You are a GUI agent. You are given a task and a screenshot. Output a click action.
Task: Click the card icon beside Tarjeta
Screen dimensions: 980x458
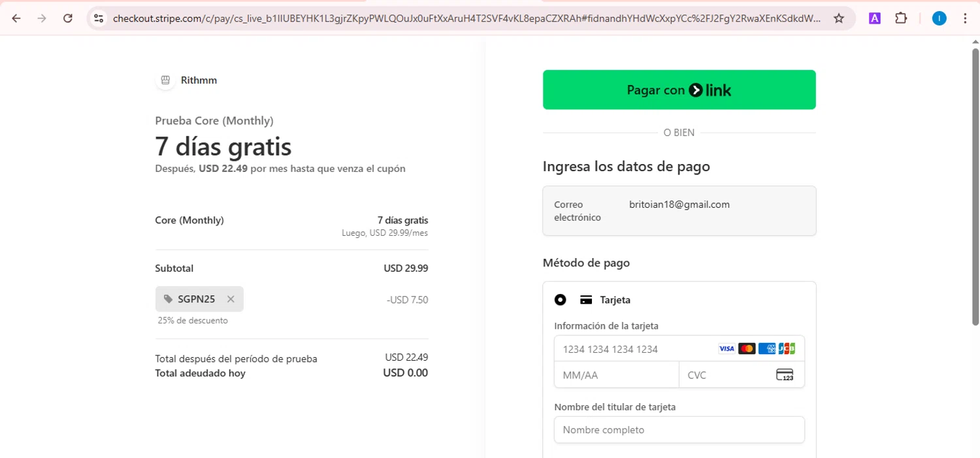[x=586, y=300]
